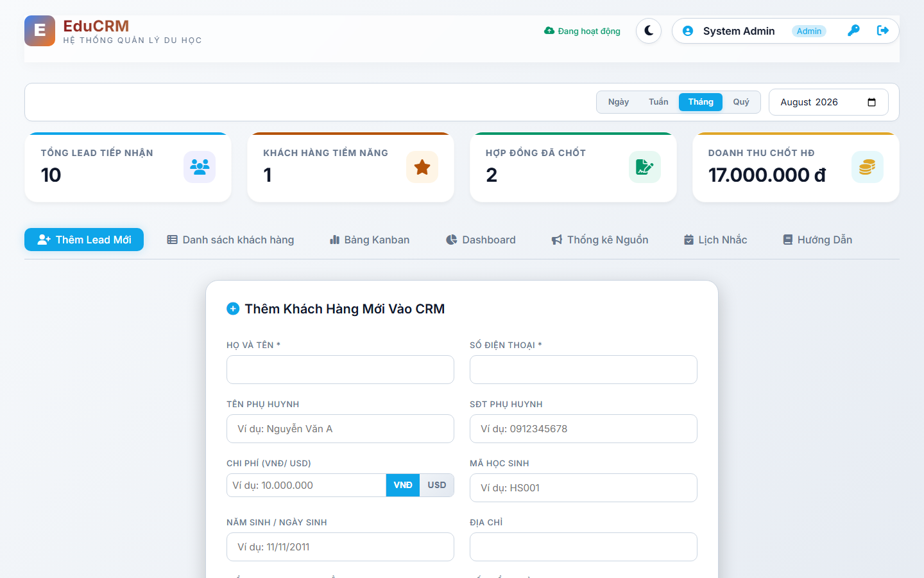924x578 pixels.
Task: Open the Bảng Kanban tab
Action: pyautogui.click(x=370, y=240)
